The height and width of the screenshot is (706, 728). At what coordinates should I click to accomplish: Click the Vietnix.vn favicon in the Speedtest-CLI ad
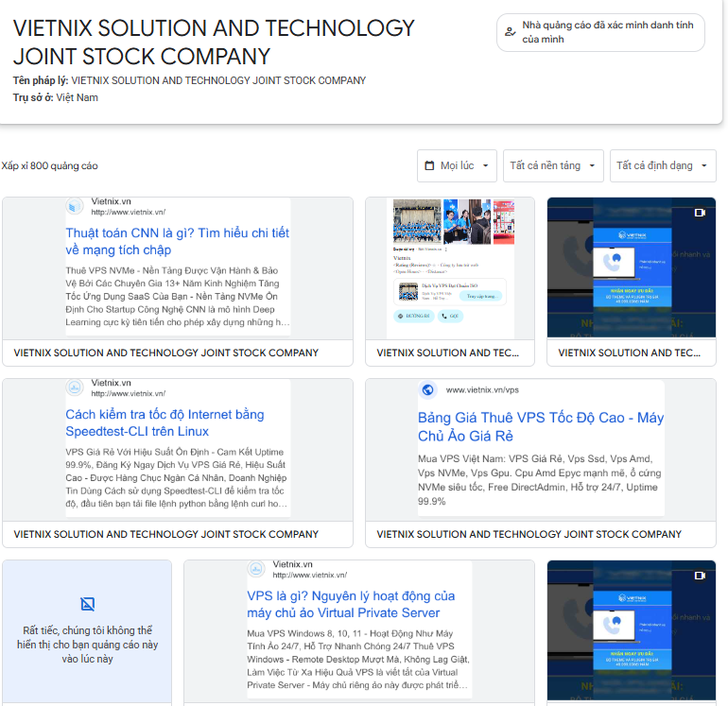pyautogui.click(x=75, y=387)
